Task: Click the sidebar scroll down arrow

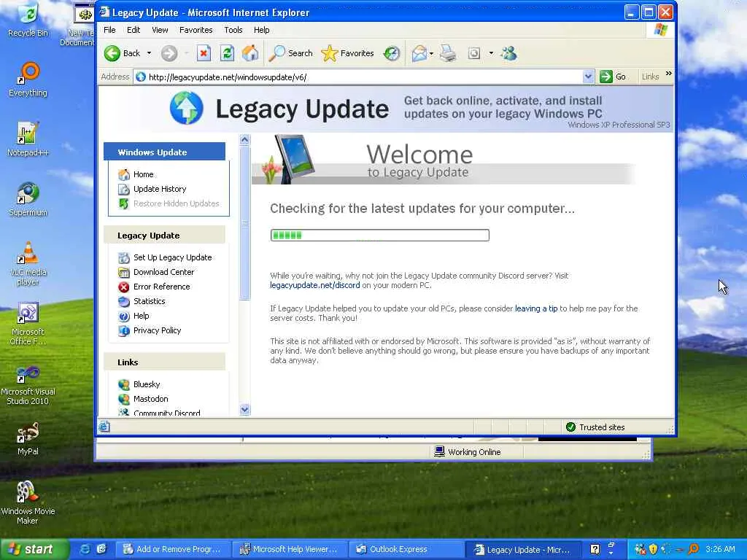Action: coord(245,410)
